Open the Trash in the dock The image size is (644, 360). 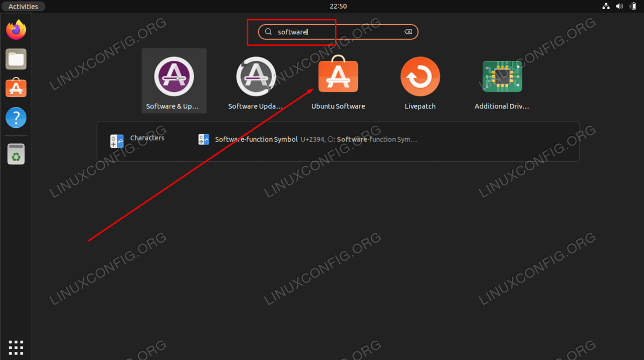tap(16, 154)
